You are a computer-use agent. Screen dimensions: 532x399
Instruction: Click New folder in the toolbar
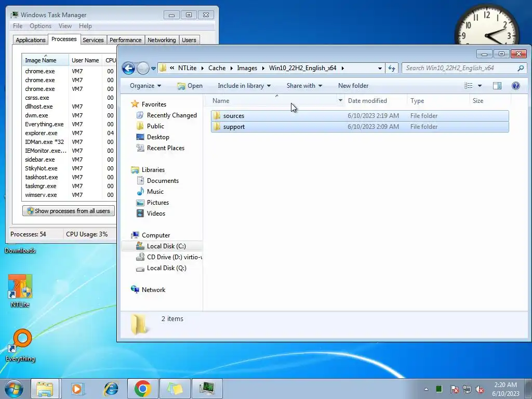(x=353, y=86)
